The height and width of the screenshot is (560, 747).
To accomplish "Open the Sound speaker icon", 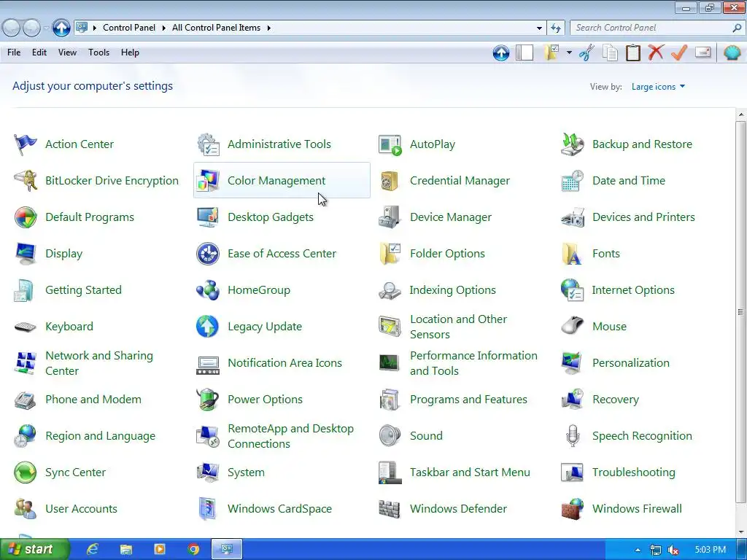I will coord(390,436).
